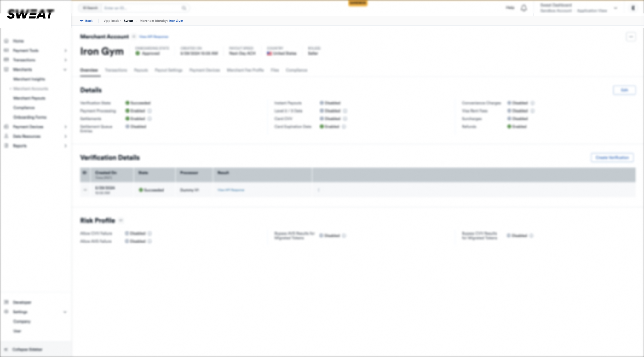Open Iron Gym merchant identity link
Viewport: 644px width, 357px height.
[x=176, y=21]
